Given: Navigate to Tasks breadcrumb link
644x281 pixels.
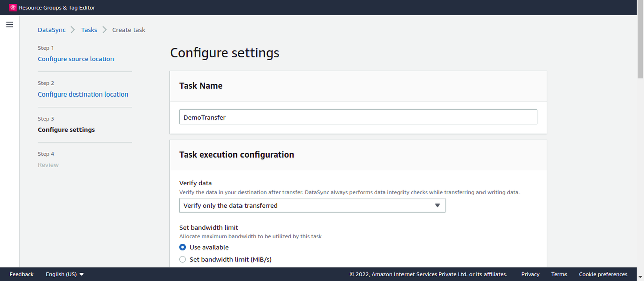Looking at the screenshot, I should [89, 30].
